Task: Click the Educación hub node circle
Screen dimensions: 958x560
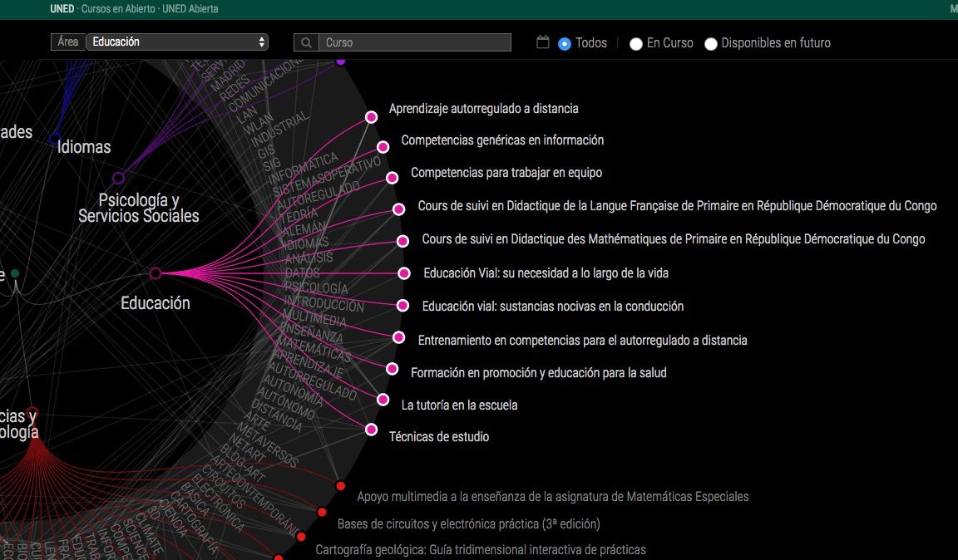Action: [156, 273]
